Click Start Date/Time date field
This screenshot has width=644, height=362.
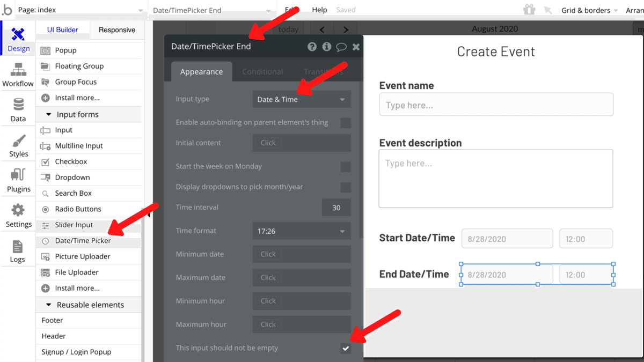pyautogui.click(x=507, y=239)
